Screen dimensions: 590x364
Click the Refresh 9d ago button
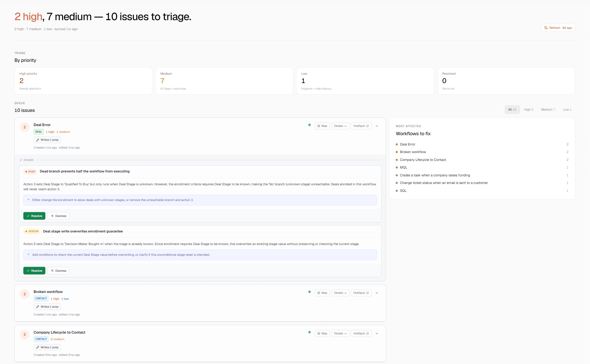click(558, 28)
